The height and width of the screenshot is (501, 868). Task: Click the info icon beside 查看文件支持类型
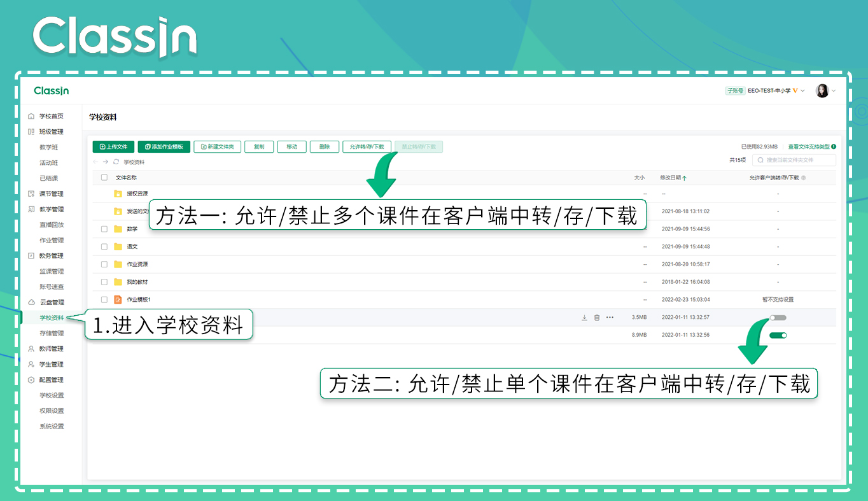pos(834,146)
